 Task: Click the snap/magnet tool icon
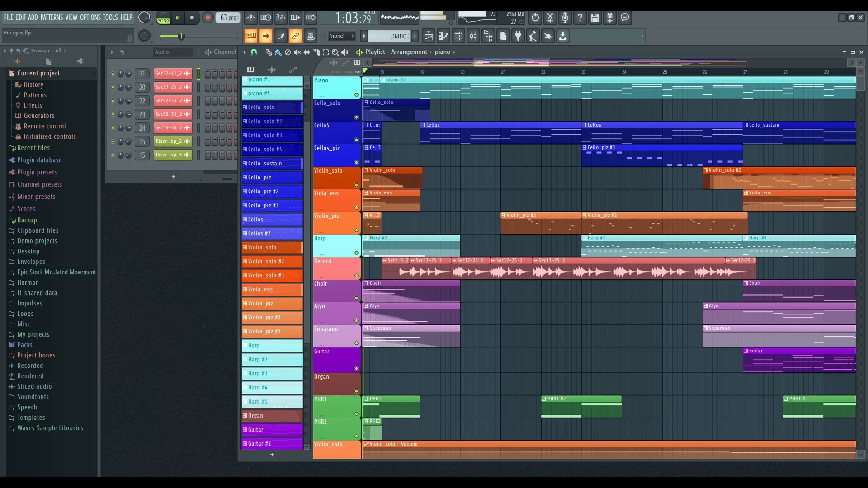(253, 52)
